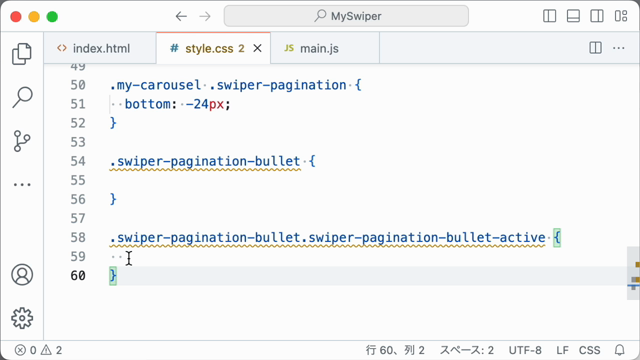Show additional views via ellipsis in activity bar

[x=22, y=184]
